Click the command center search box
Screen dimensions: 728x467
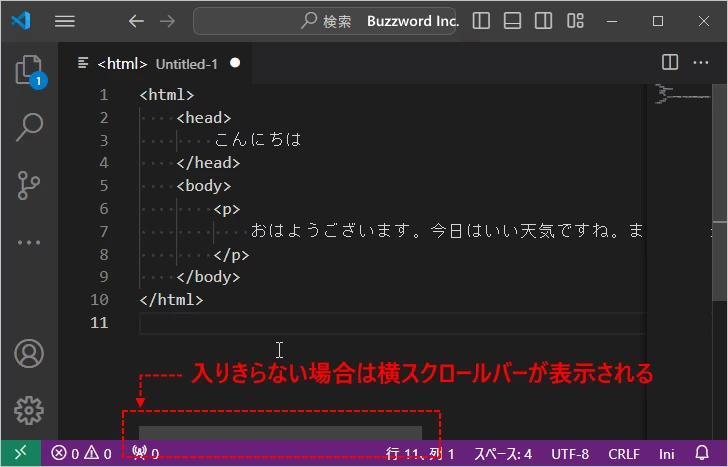pos(325,21)
